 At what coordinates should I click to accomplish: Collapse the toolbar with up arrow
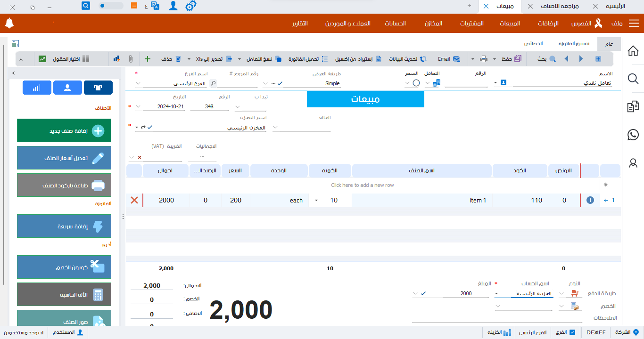coord(20,59)
